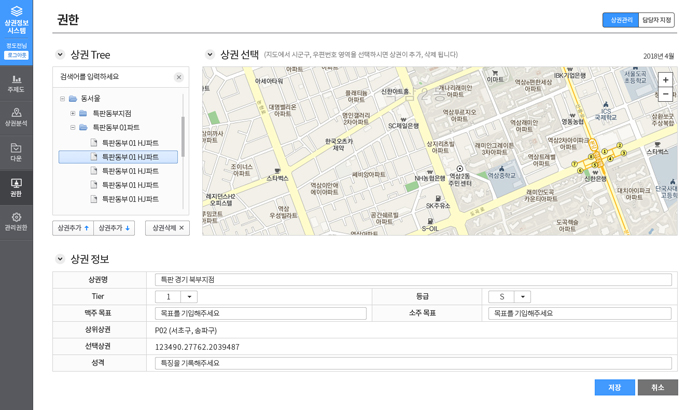Zoom out on the map

pos(666,93)
